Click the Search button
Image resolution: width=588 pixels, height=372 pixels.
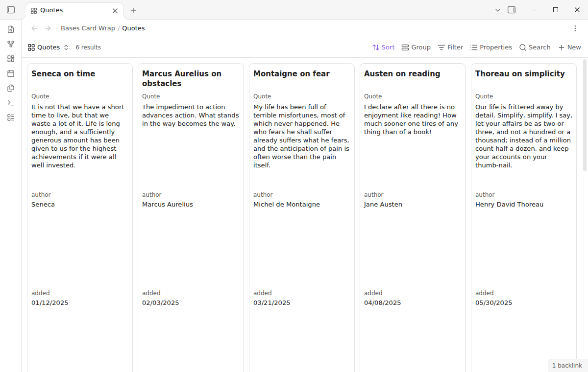(x=535, y=47)
